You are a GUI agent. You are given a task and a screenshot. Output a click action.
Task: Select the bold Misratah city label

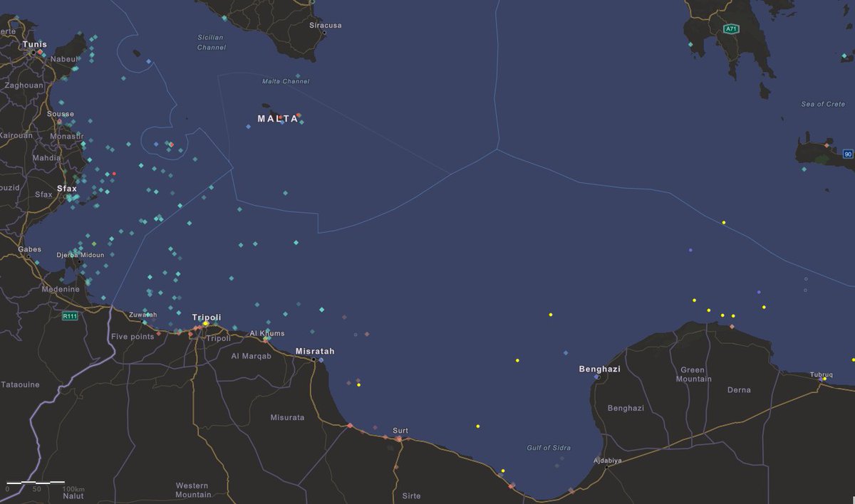tap(315, 352)
